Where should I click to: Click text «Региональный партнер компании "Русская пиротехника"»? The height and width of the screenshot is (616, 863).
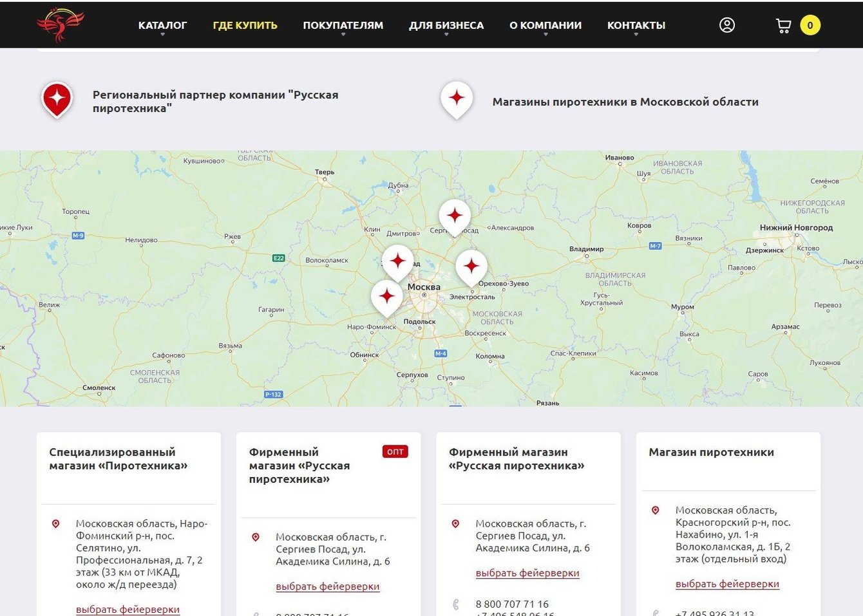coord(215,102)
